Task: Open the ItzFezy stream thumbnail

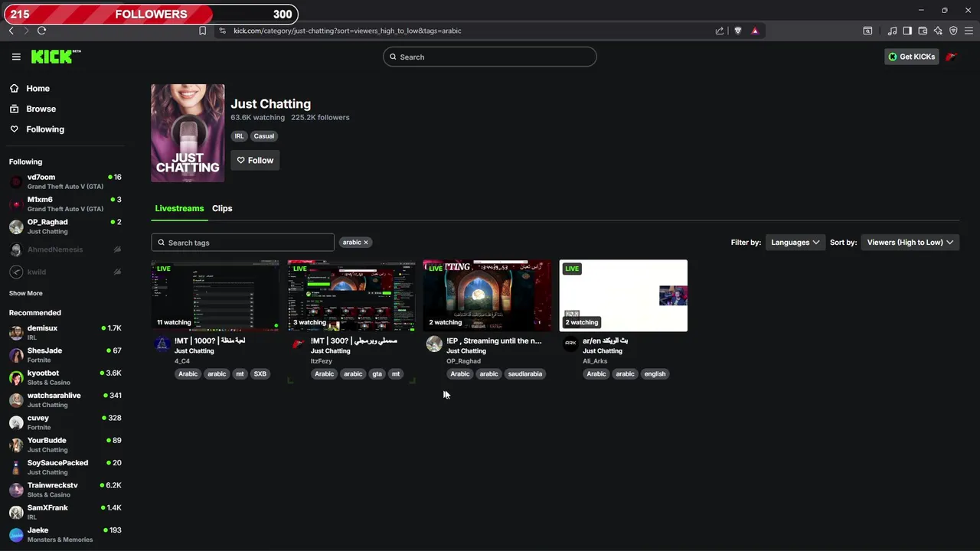Action: pos(351,295)
